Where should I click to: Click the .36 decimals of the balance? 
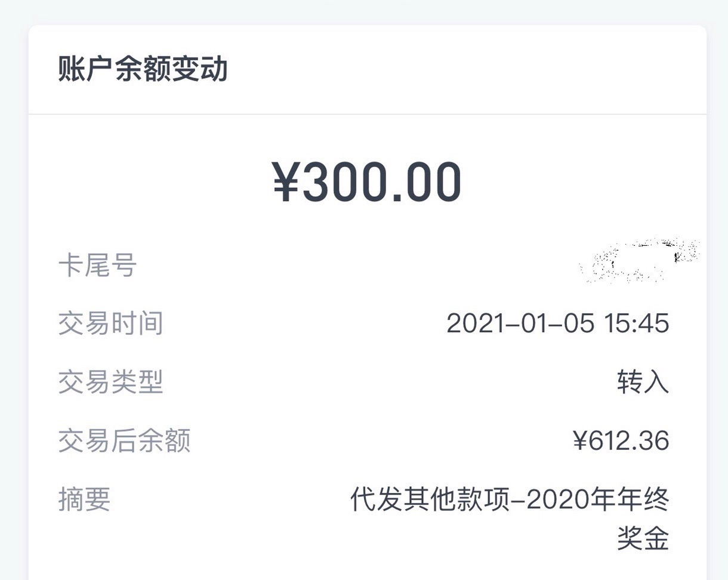click(x=649, y=440)
